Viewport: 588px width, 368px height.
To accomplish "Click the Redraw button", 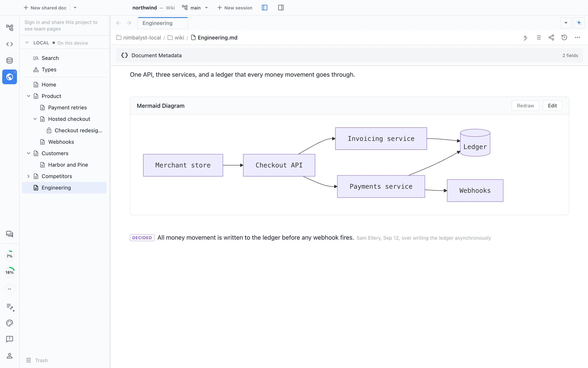I will 525,106.
